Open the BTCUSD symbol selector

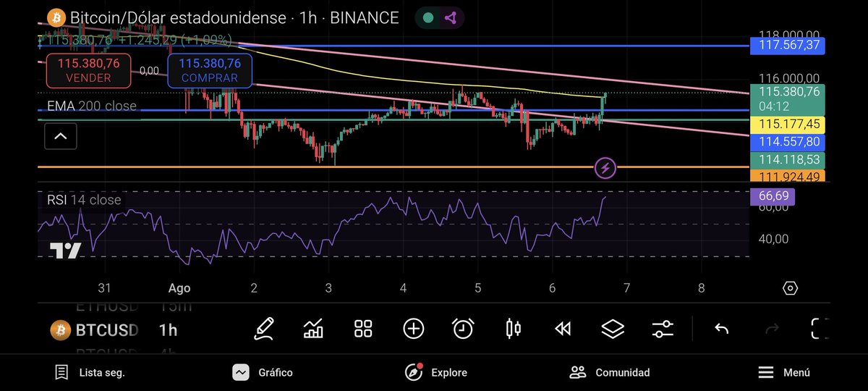click(x=107, y=330)
